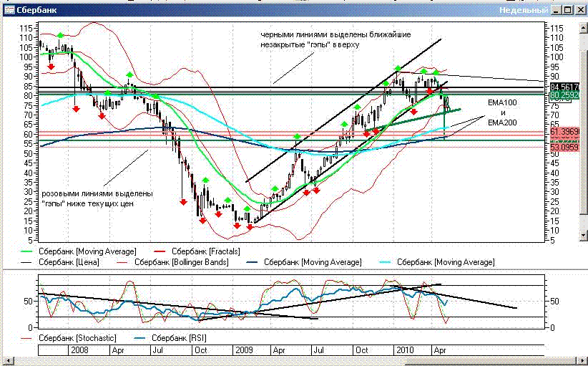Screen dimensions: 588x366
Task: Click the 2009 label on time axis
Action: click(x=244, y=350)
